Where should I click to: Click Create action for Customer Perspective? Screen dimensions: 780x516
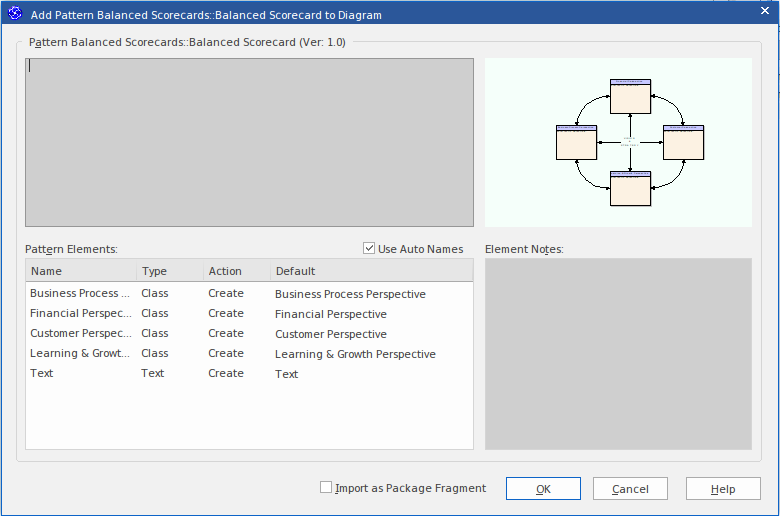point(226,334)
